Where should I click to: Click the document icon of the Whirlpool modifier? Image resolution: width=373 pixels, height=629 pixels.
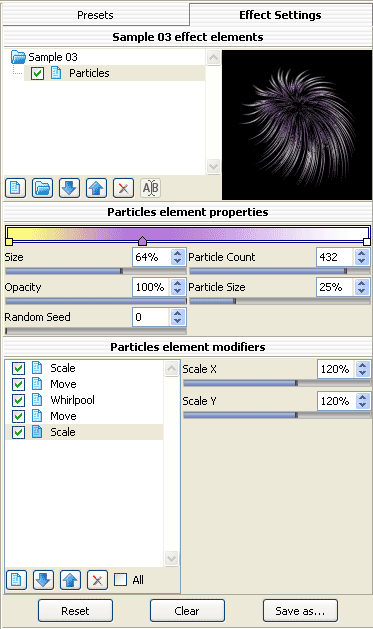37,400
